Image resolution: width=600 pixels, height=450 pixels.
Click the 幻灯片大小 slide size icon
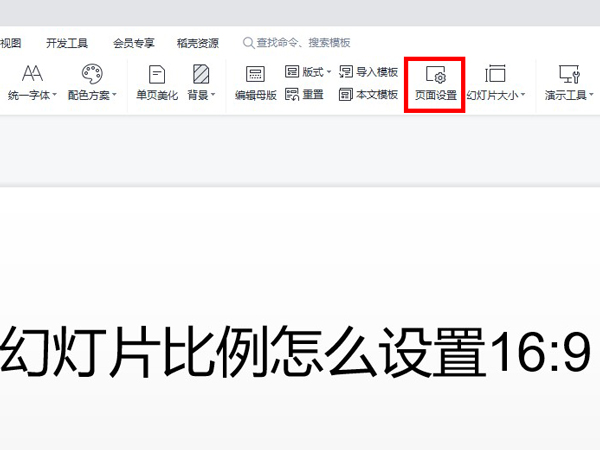click(495, 75)
